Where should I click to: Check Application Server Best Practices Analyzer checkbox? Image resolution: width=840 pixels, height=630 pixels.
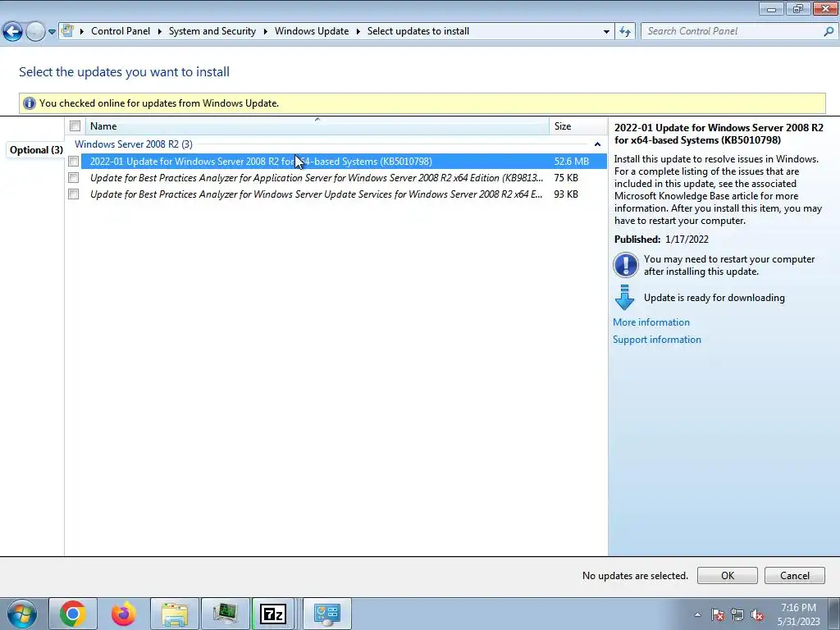click(x=73, y=178)
